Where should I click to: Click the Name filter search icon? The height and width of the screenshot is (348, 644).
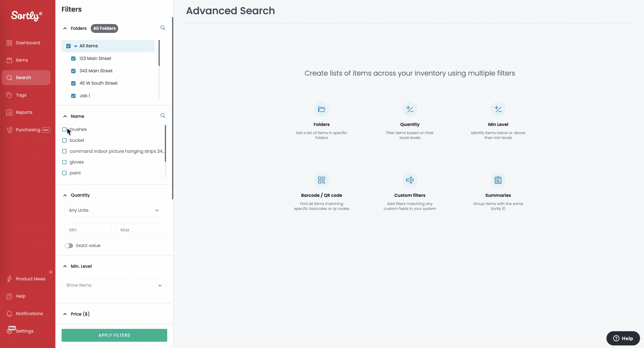[x=163, y=115]
